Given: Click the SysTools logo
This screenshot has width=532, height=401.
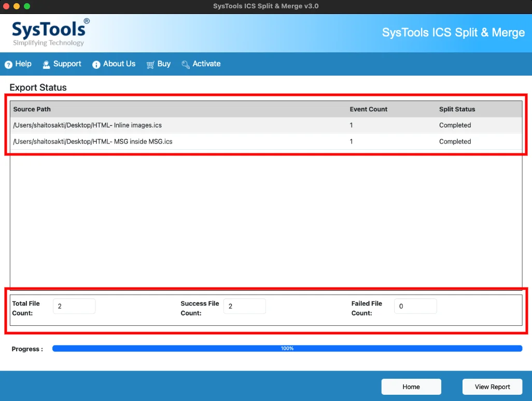Looking at the screenshot, I should (x=50, y=33).
